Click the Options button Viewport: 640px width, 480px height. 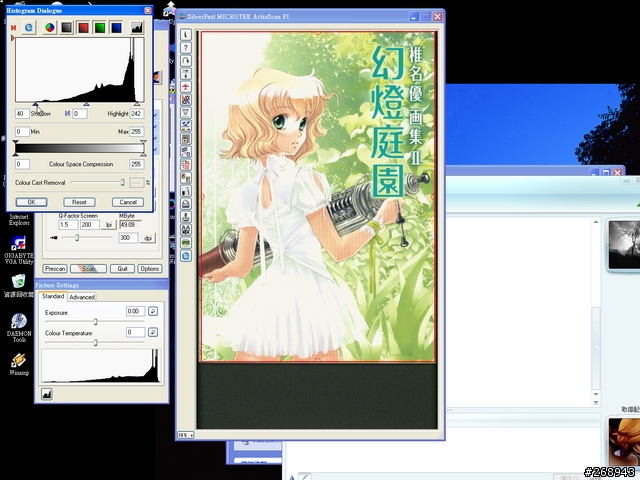pyautogui.click(x=150, y=269)
